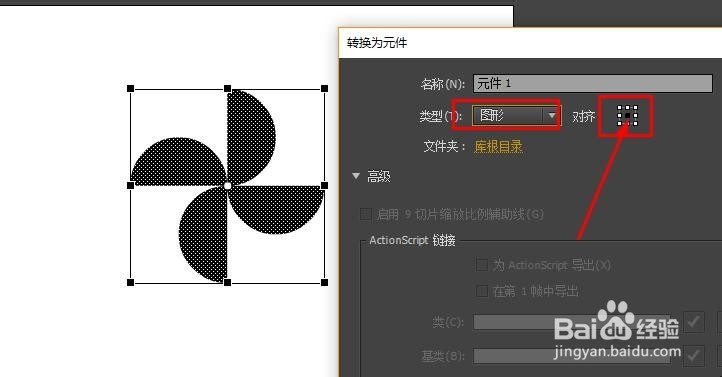Collapse the 高级 advanced section
The image size is (722, 377).
356,176
